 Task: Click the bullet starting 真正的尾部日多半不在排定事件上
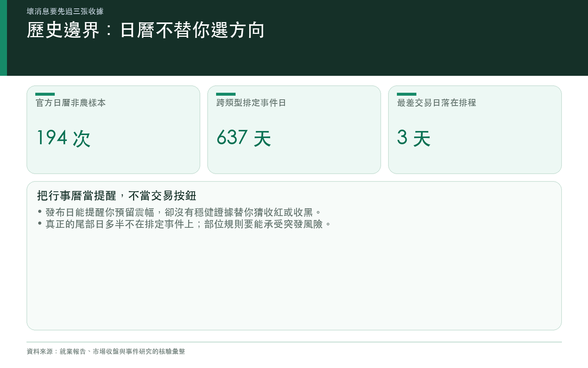pyautogui.click(x=184, y=224)
